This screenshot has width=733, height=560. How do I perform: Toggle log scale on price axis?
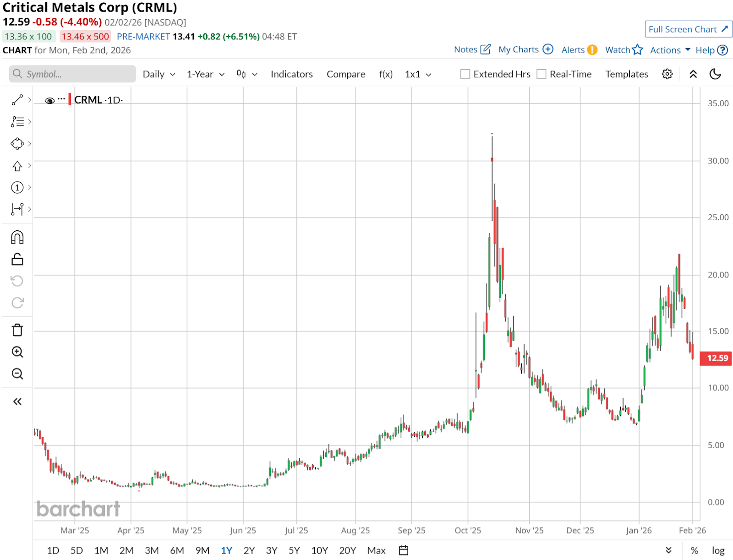(718, 551)
